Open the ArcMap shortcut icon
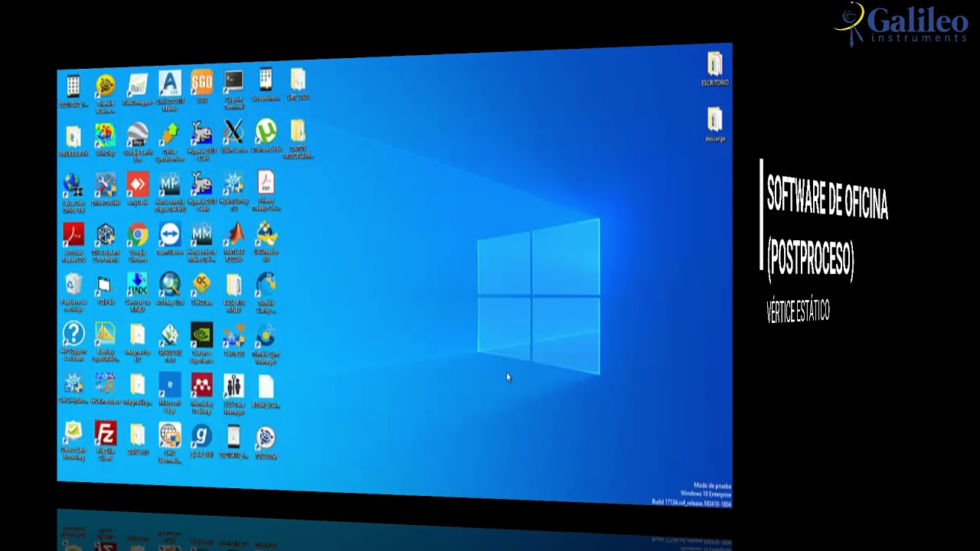The height and width of the screenshot is (551, 980). 170,289
